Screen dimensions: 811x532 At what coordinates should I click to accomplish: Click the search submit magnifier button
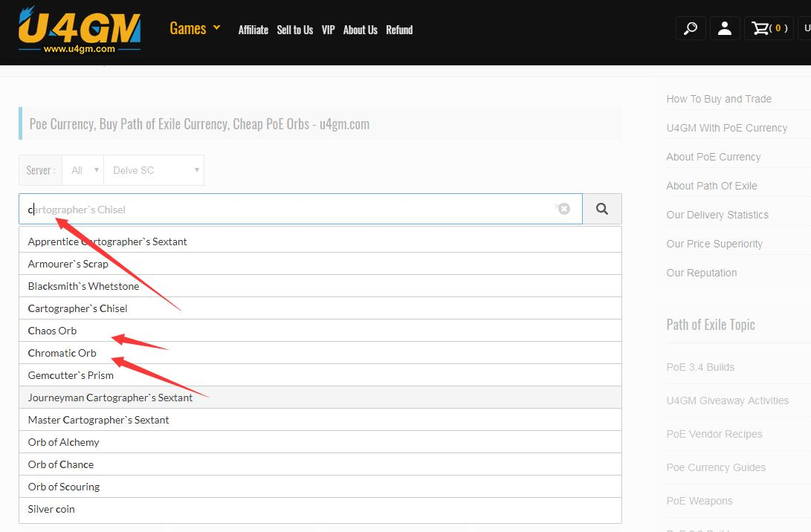(602, 209)
